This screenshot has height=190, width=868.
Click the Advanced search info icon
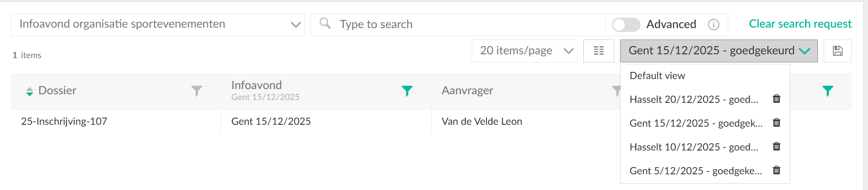coord(713,24)
